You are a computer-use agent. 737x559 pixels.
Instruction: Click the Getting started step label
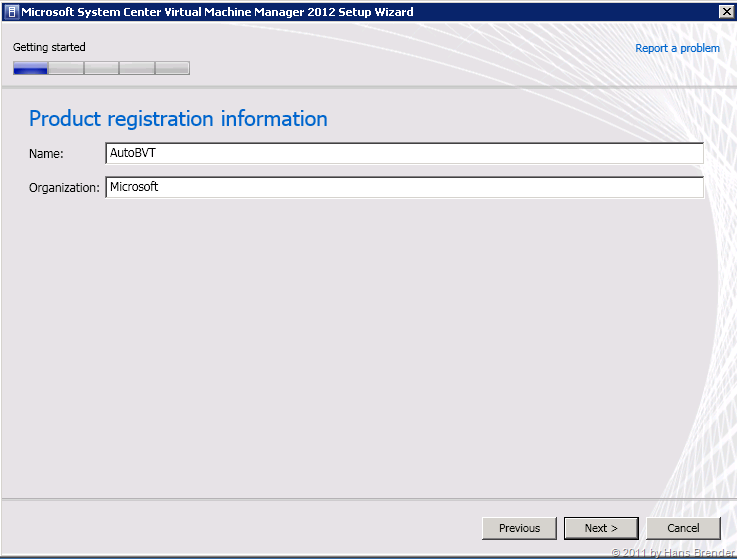[49, 47]
